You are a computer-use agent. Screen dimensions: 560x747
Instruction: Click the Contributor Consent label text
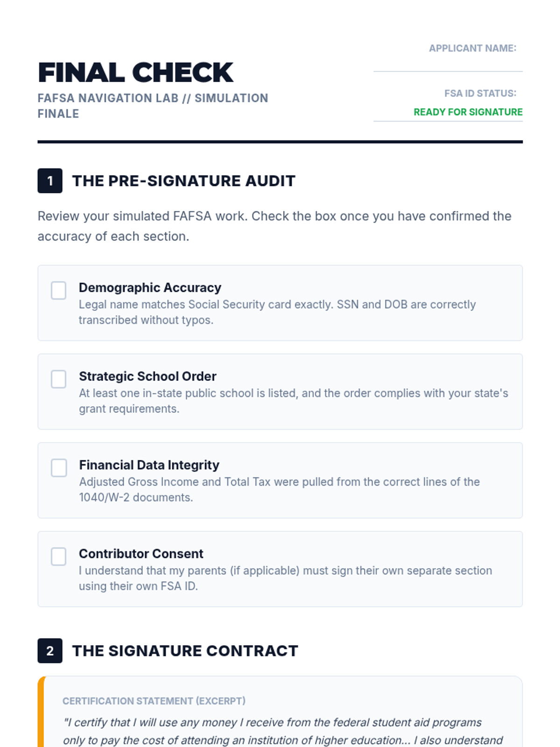(x=141, y=554)
